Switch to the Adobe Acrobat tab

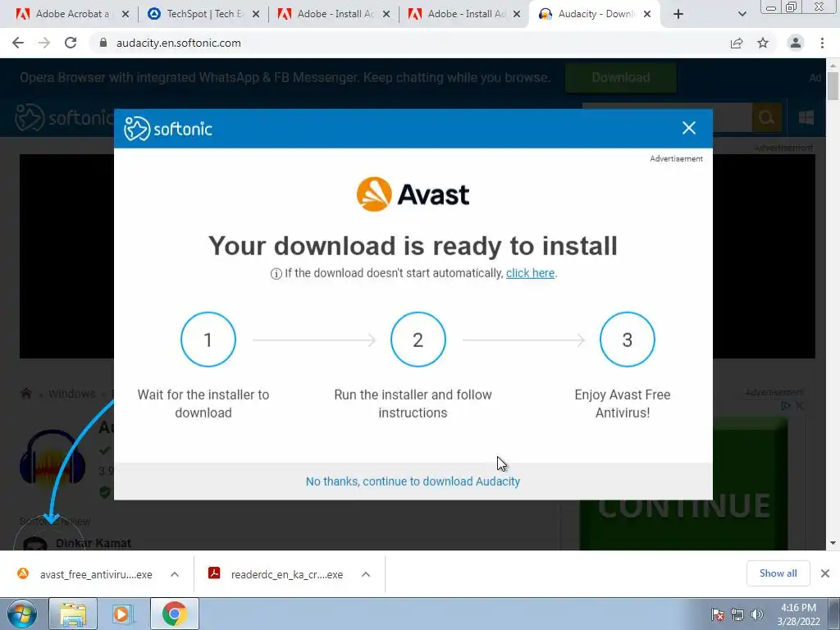[x=71, y=14]
